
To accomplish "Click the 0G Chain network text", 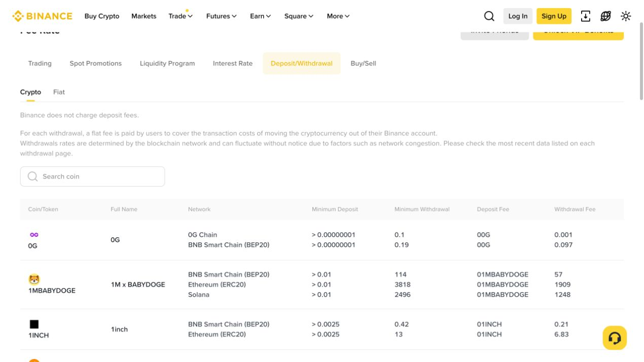I will pyautogui.click(x=202, y=235).
